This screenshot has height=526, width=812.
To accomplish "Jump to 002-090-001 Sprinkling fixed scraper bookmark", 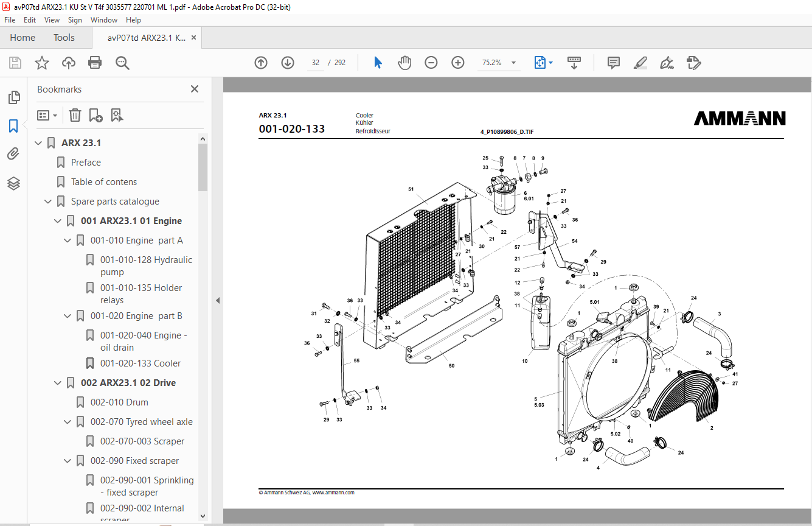I will click(147, 486).
